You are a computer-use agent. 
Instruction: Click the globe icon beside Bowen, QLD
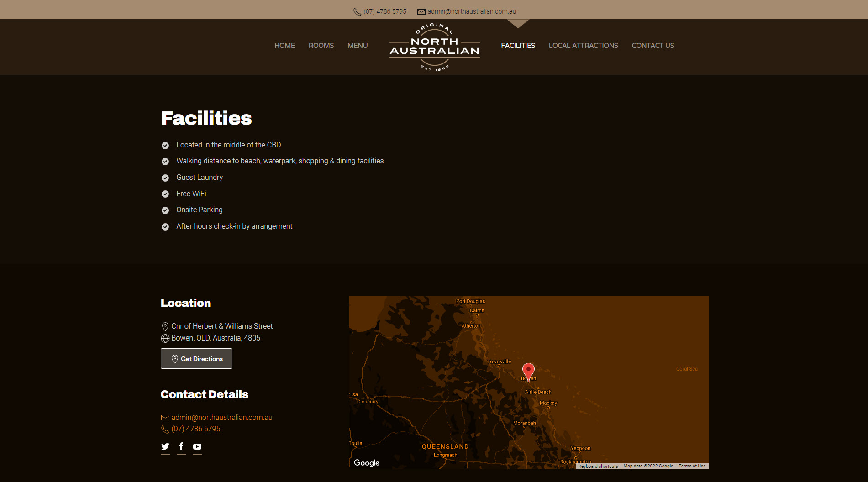[165, 338]
